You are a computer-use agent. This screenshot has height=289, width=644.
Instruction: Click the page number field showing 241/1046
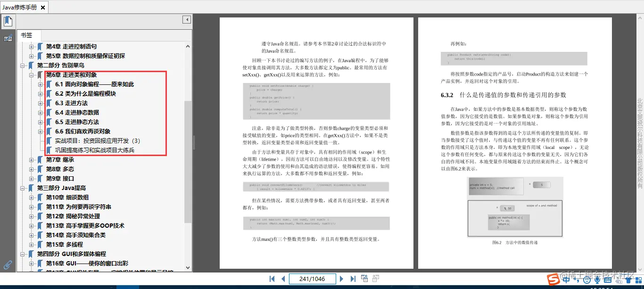click(x=313, y=278)
